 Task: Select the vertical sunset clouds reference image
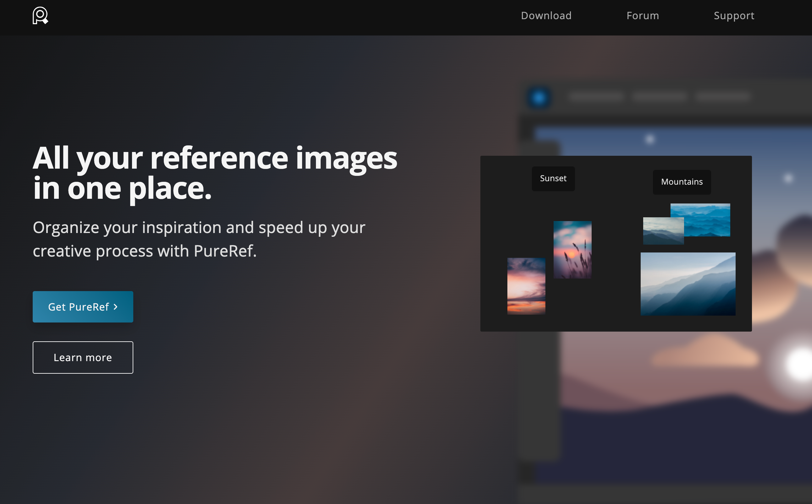(x=527, y=285)
